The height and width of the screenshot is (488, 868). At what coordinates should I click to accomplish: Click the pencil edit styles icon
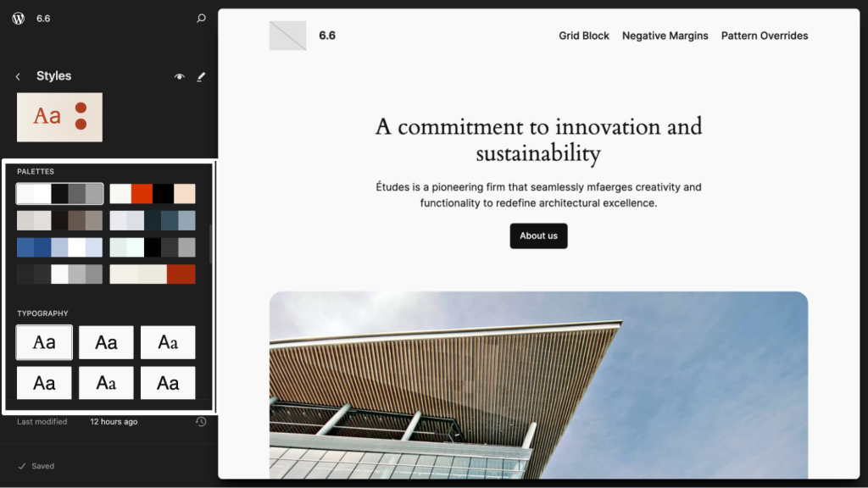click(201, 76)
